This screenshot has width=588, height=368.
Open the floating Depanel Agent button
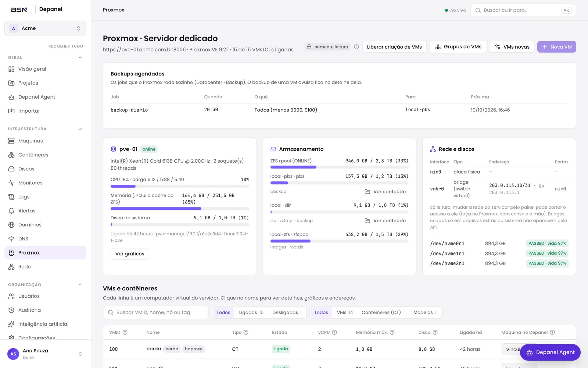coord(550,353)
